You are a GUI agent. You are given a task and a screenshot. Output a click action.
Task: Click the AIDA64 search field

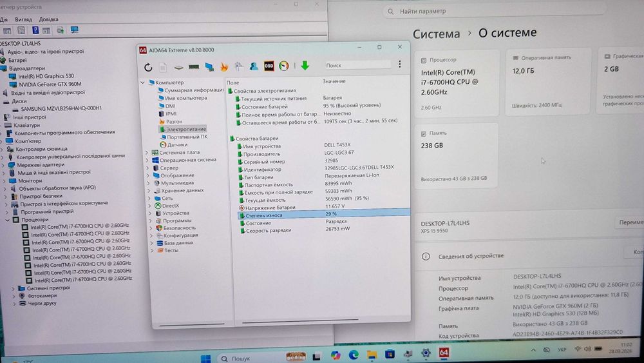357,65
